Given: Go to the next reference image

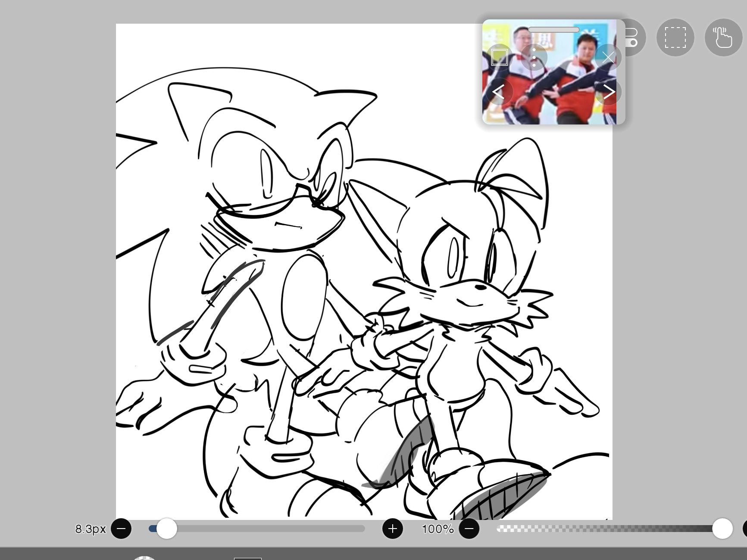Looking at the screenshot, I should 608,92.
